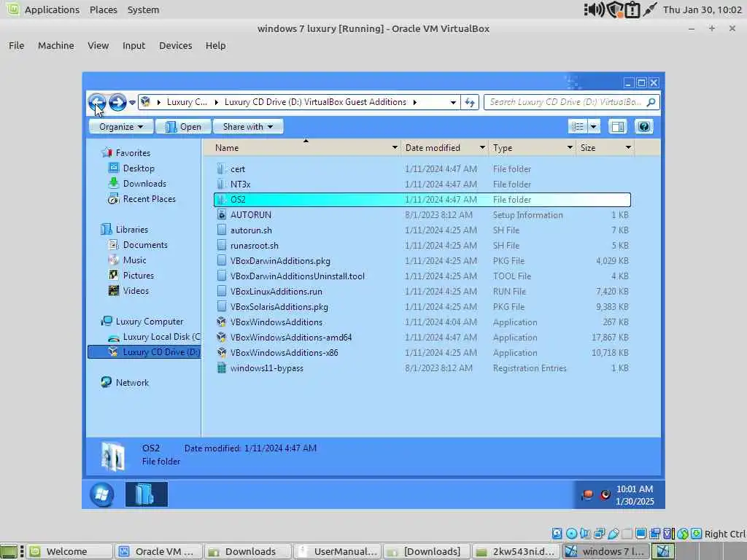Open Luxury Computer in sidebar

[x=149, y=322]
